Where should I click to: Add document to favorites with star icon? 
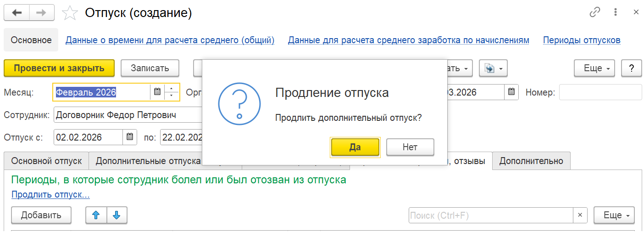[x=70, y=13]
